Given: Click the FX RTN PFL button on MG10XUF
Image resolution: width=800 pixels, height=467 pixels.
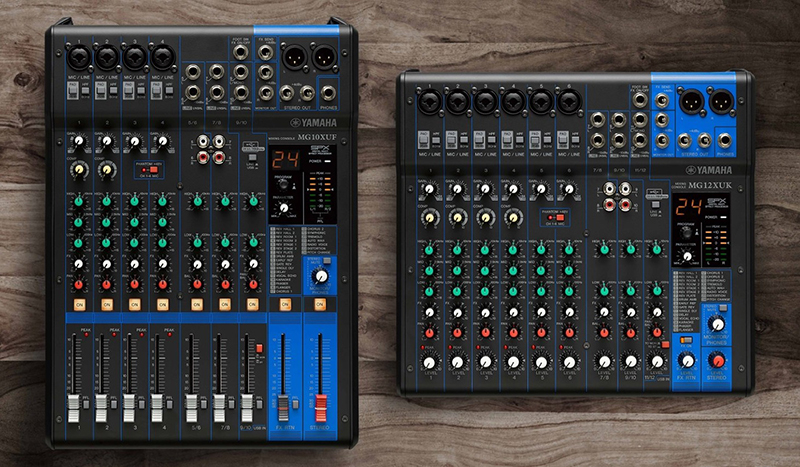Looking at the screenshot, I should [295, 405].
